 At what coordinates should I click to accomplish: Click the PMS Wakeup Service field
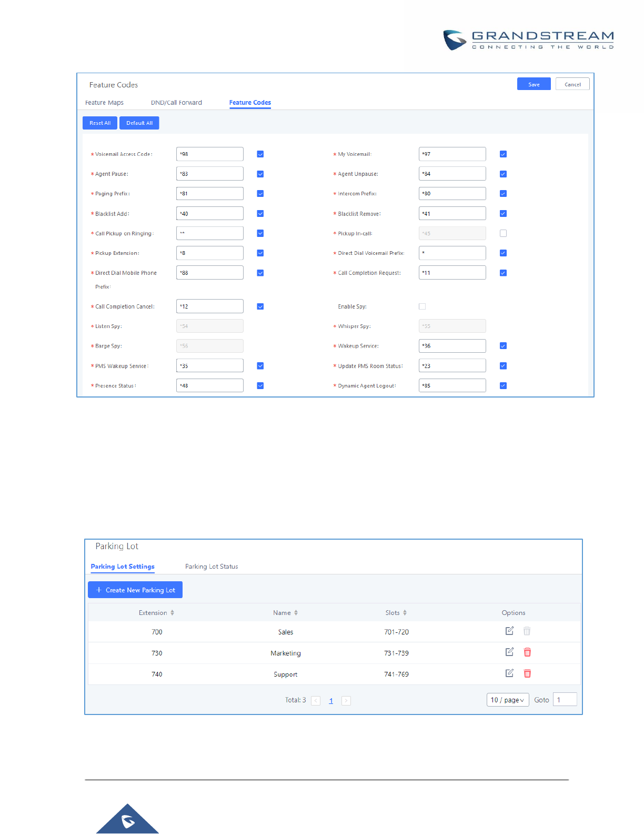click(x=210, y=366)
